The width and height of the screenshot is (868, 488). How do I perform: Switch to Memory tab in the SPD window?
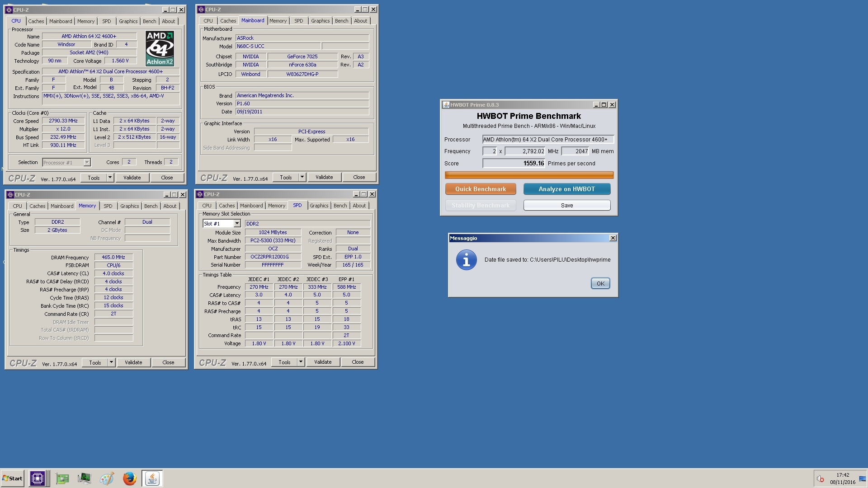click(276, 206)
